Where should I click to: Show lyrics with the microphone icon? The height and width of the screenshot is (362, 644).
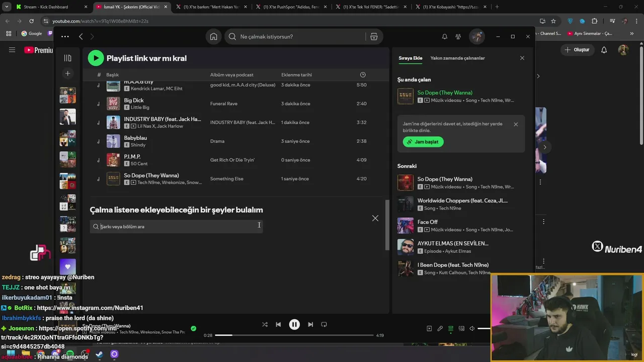click(440, 328)
